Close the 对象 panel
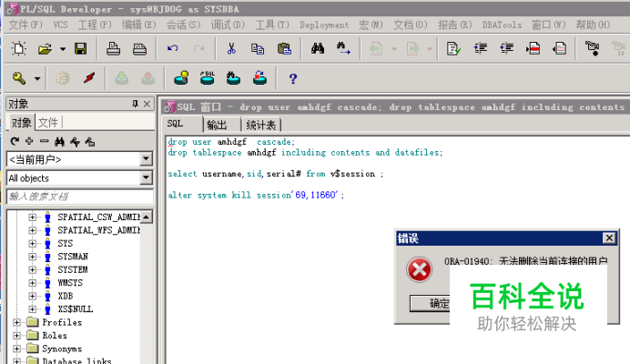630x364 pixels. 147,104
